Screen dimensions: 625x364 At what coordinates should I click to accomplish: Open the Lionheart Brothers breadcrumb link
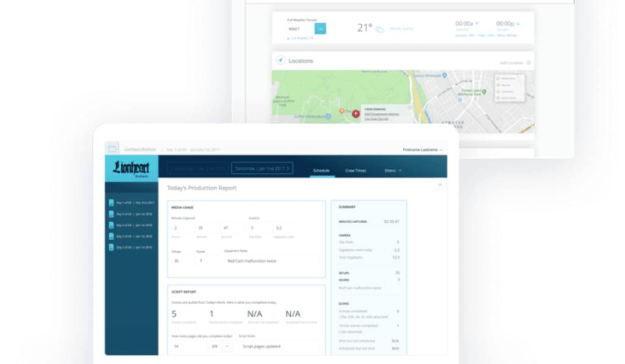(x=140, y=149)
